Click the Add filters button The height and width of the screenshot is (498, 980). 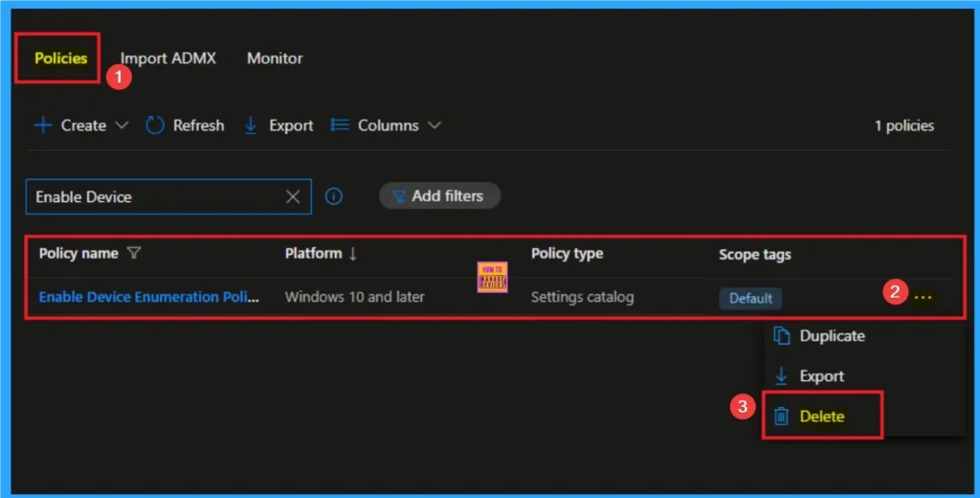point(440,196)
